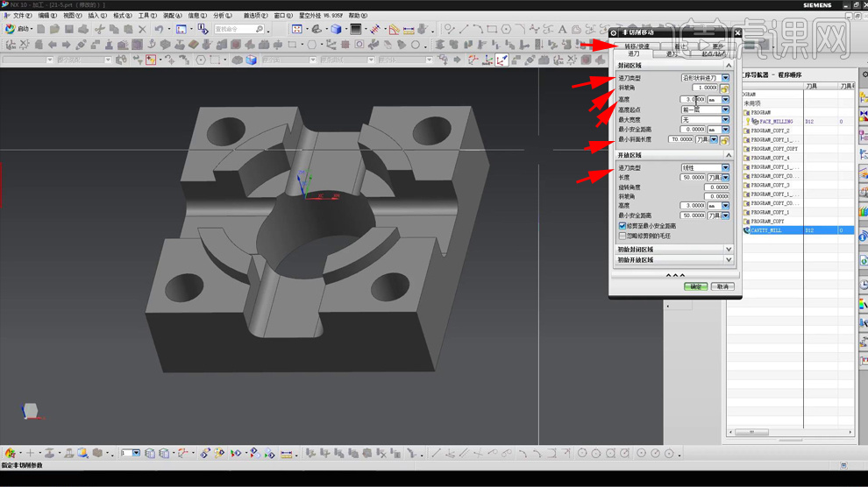Click the 刀具 column header in navigator
The width and height of the screenshot is (868, 487).
(821, 86)
